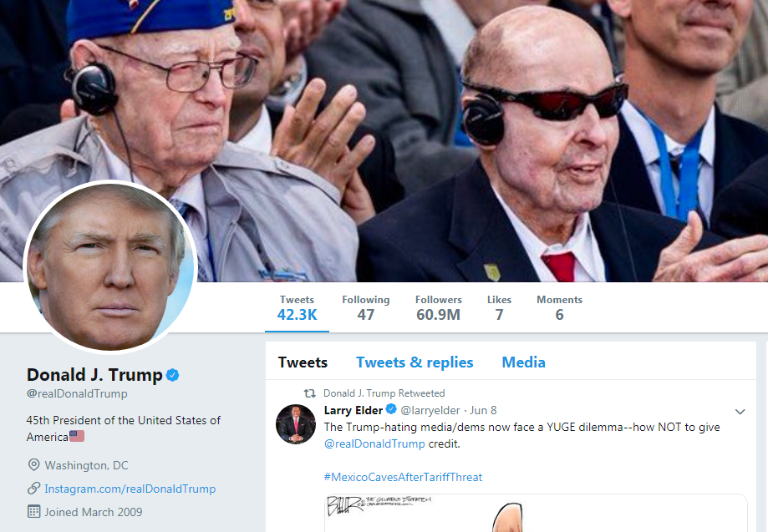Click the @realDonaldTrump mention in the tweet text
The width and height of the screenshot is (768, 532).
[374, 443]
